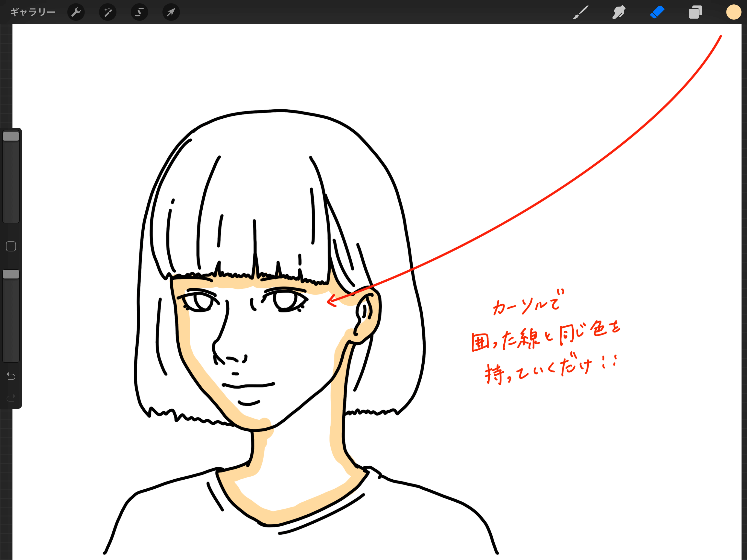
Task: Redo using the dimmed sidebar arrow
Action: [11, 398]
